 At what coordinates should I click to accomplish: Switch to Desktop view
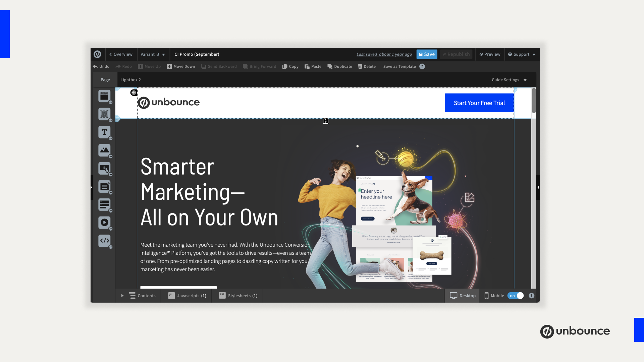[463, 296]
